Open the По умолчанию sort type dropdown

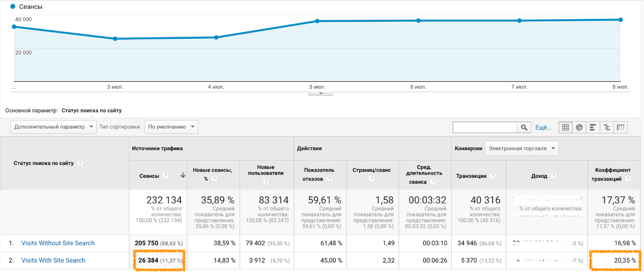point(171,127)
